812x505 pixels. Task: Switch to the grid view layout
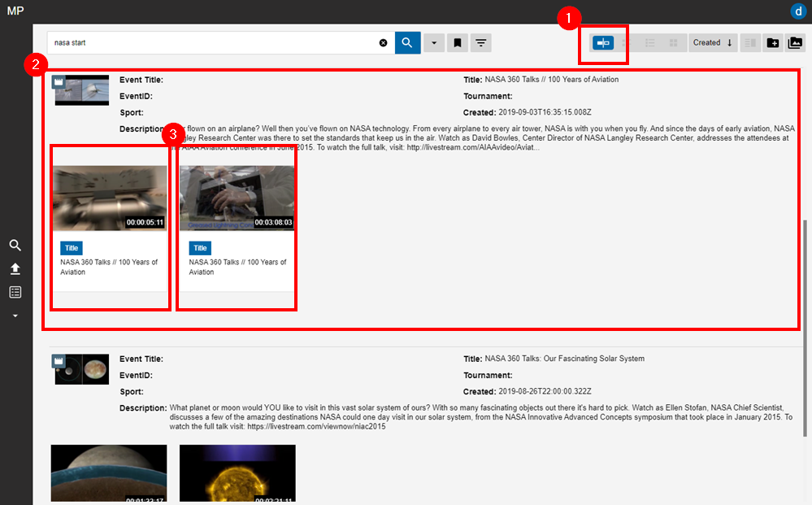(673, 43)
